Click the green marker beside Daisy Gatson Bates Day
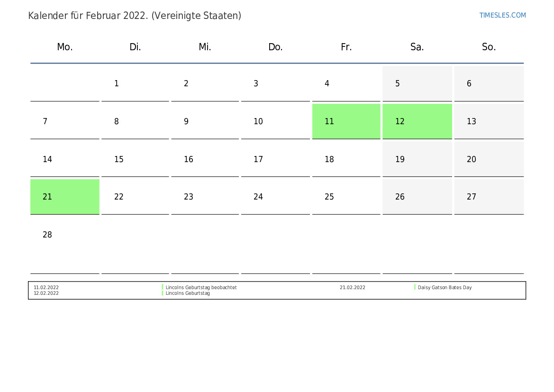This screenshot has height=392, width=554. click(415, 287)
